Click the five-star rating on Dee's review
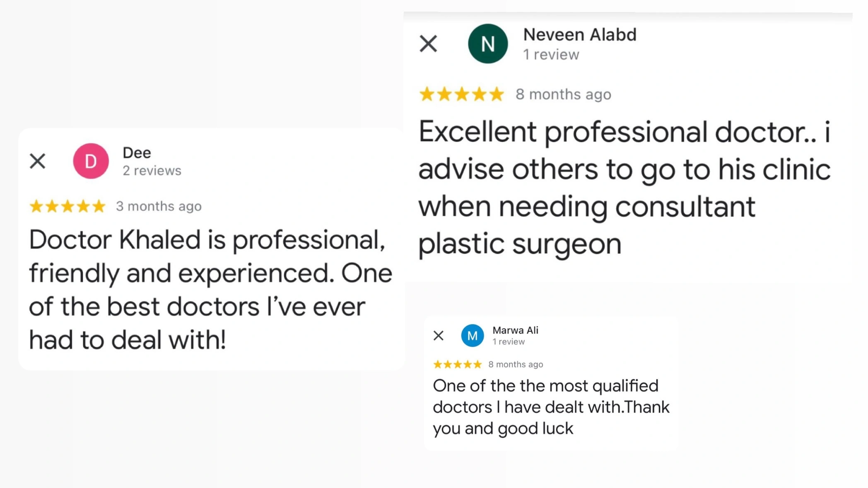868x488 pixels. pyautogui.click(x=68, y=206)
